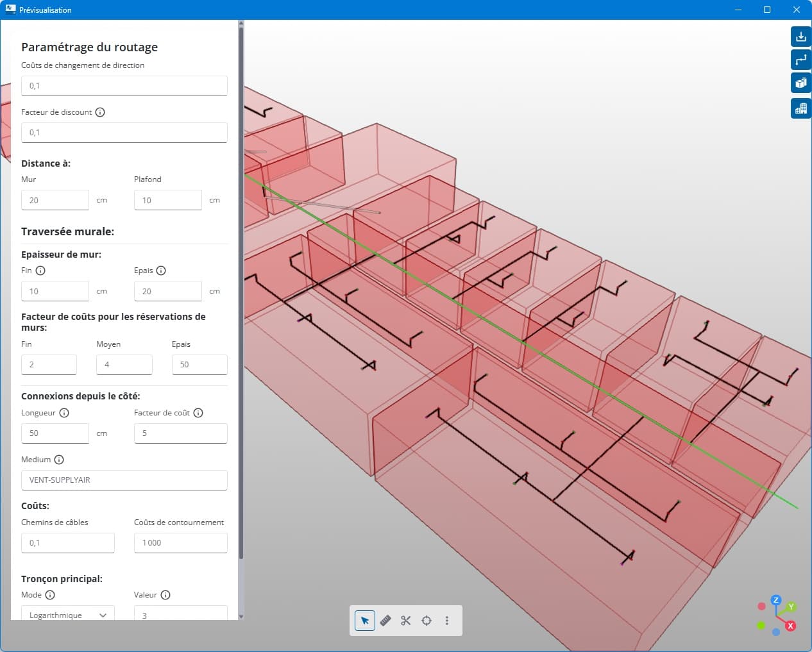Click the Epais cost factor field showing 50
This screenshot has height=652, width=812.
pyautogui.click(x=199, y=365)
